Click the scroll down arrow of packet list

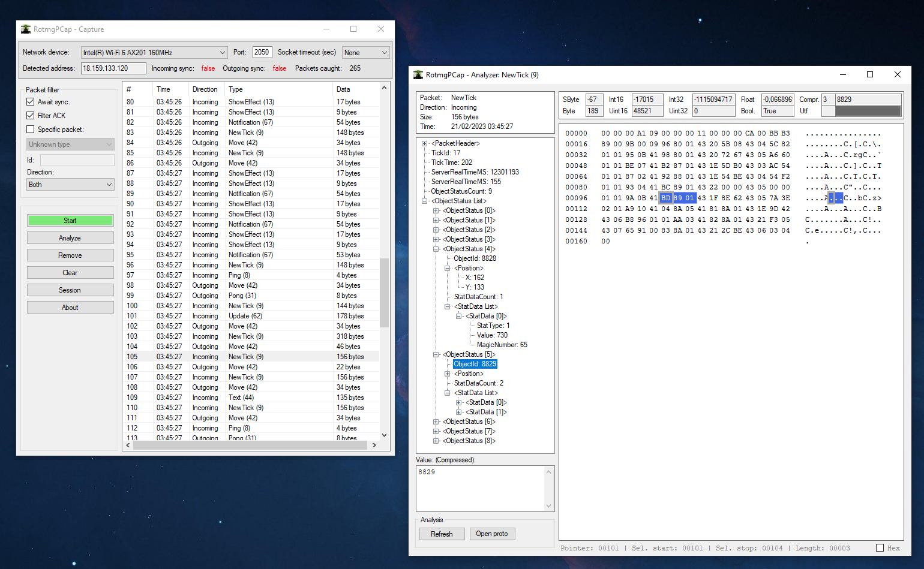click(384, 435)
